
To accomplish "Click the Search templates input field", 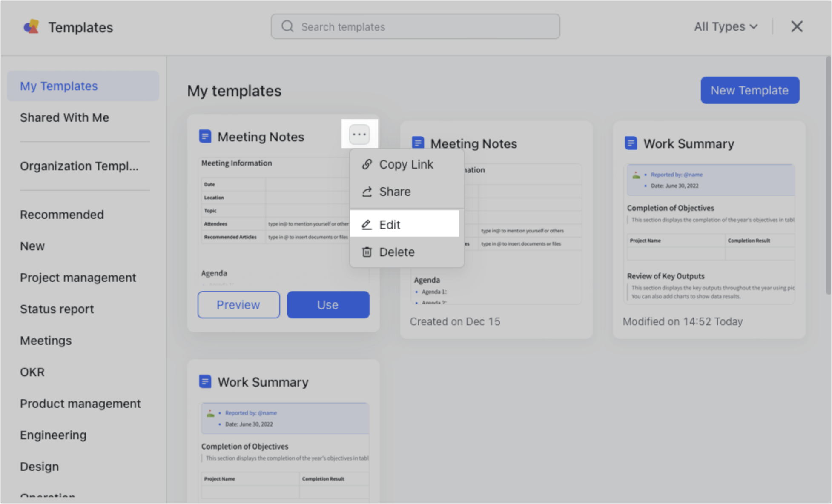I will pos(415,26).
